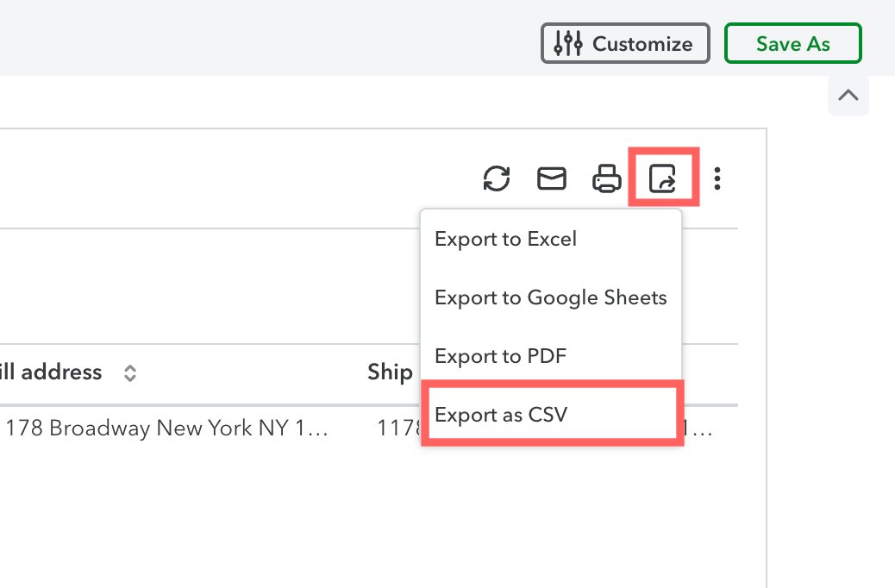Pick Export to PDF option
The width and height of the screenshot is (895, 588).
500,356
